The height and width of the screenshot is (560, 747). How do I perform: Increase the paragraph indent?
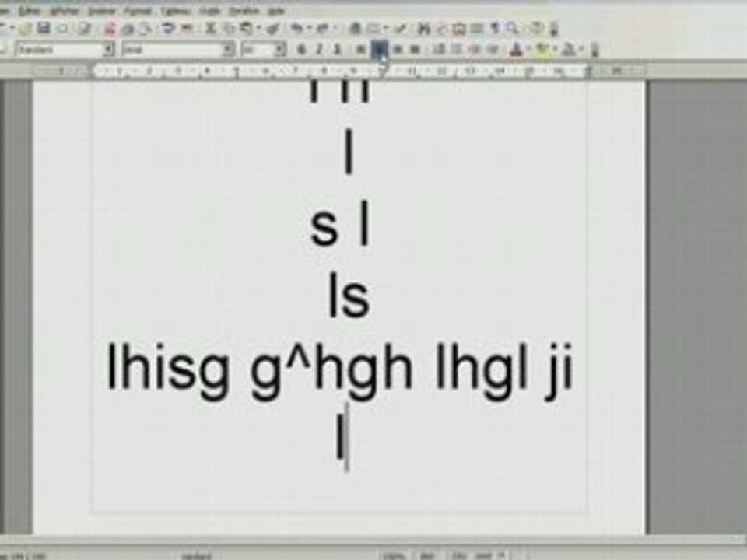coord(493,49)
